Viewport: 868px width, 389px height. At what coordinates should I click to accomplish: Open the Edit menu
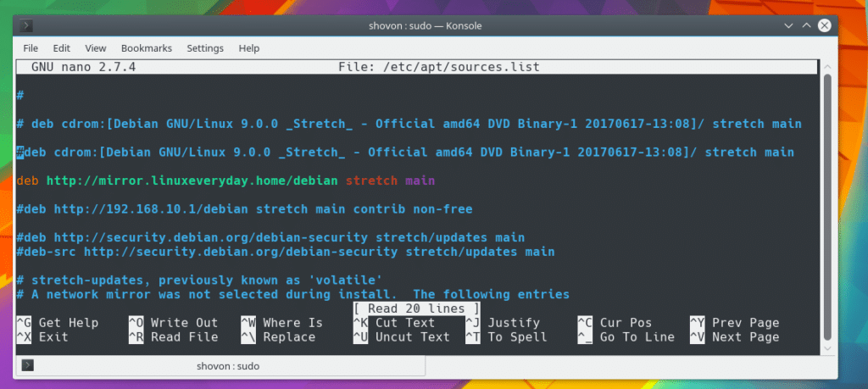click(x=61, y=48)
